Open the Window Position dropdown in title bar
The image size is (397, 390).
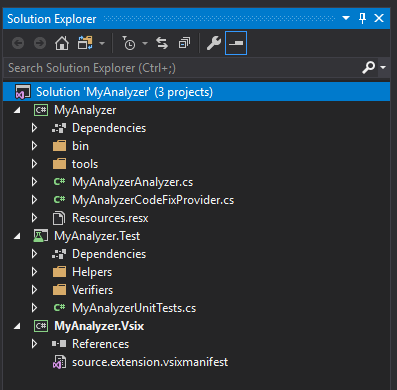click(346, 18)
